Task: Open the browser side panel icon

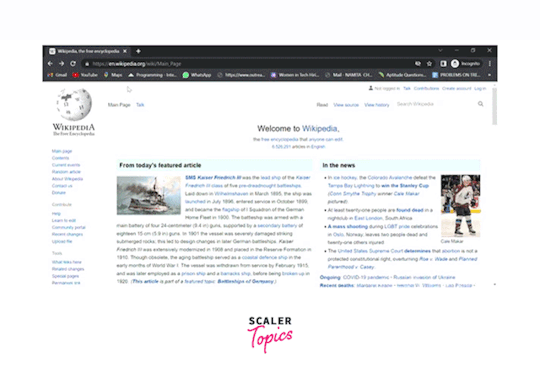Action: click(443, 64)
